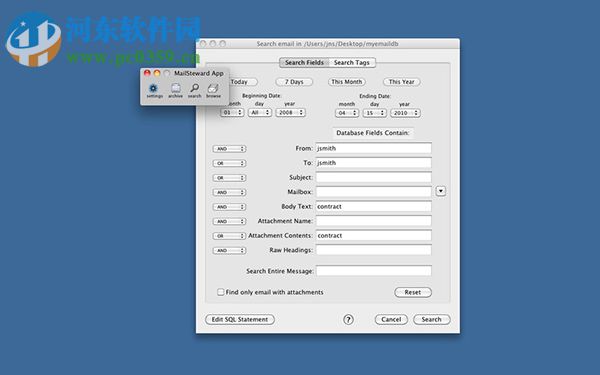Click the Raw Headings input field
Image resolution: width=600 pixels, height=375 pixels.
tap(373, 250)
